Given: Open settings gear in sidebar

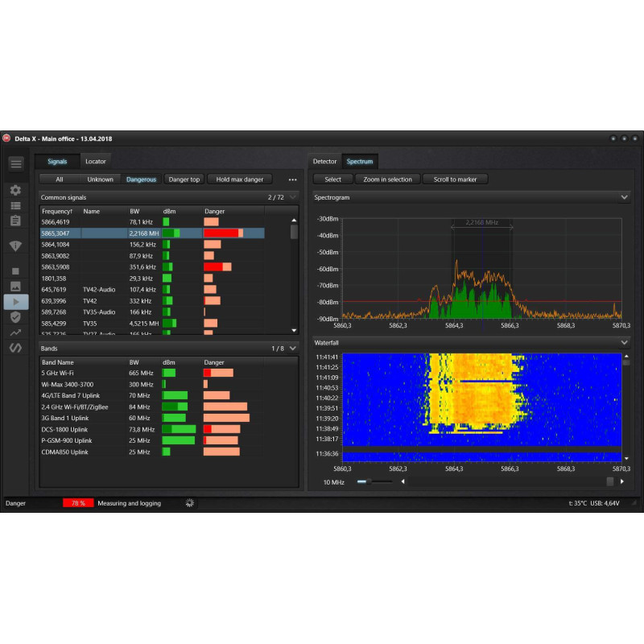Looking at the screenshot, I should tap(15, 190).
